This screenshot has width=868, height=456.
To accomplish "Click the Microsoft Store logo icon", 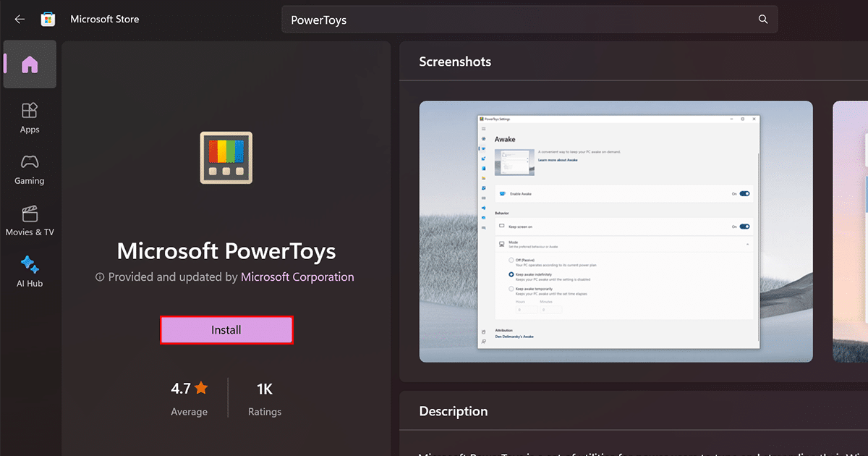I will tap(48, 20).
